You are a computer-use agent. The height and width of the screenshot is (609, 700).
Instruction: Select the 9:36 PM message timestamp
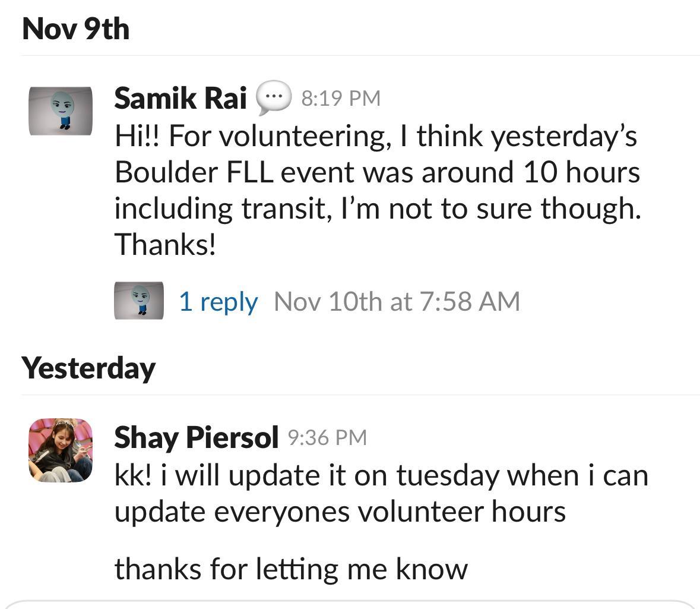click(x=327, y=438)
